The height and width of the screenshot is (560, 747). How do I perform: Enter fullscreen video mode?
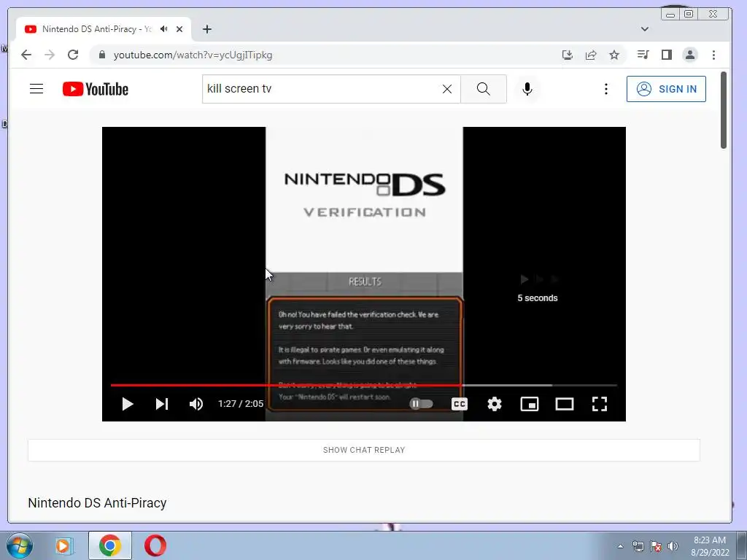(x=600, y=404)
